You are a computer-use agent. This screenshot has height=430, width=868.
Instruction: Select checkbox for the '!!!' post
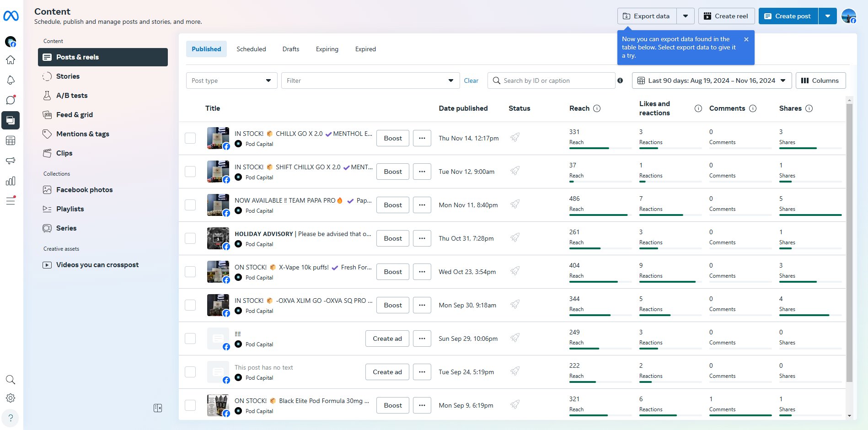[x=190, y=339]
